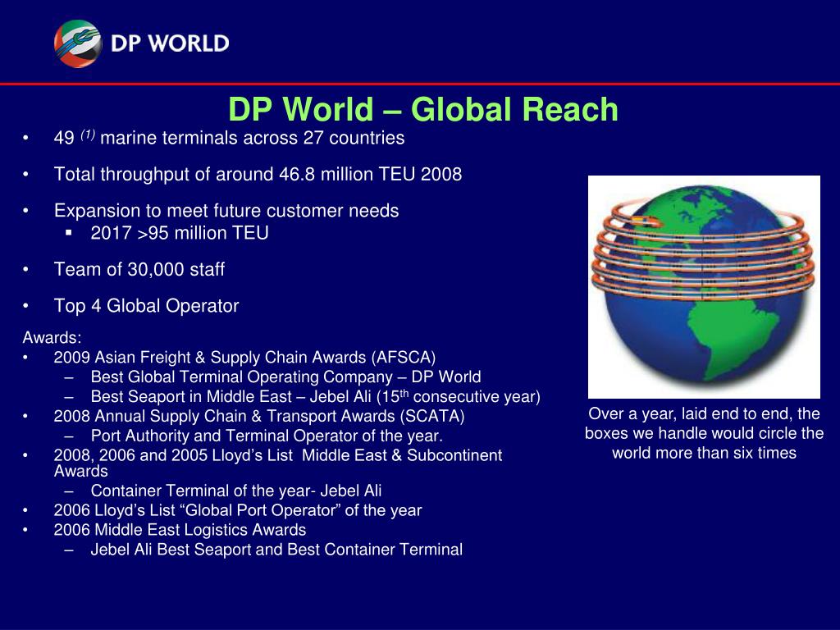The width and height of the screenshot is (840, 630).
Task: Click '2006 Middle East Logistics Awards'
Action: click(180, 530)
